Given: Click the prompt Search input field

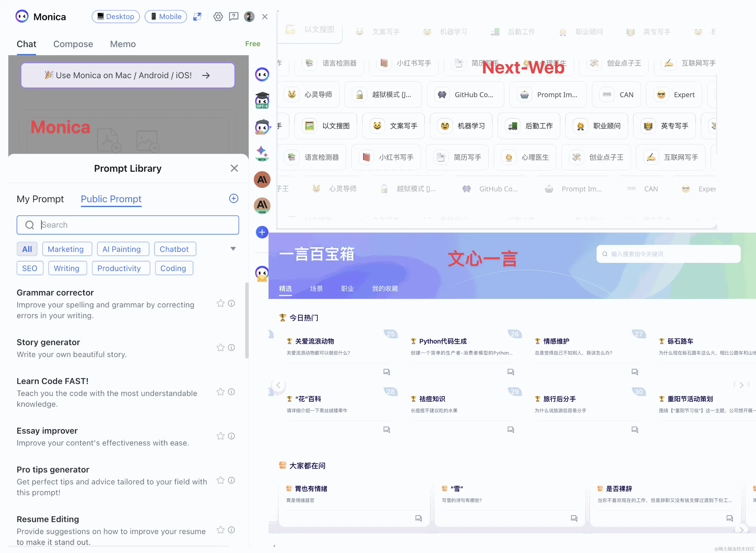Looking at the screenshot, I should click(x=127, y=225).
